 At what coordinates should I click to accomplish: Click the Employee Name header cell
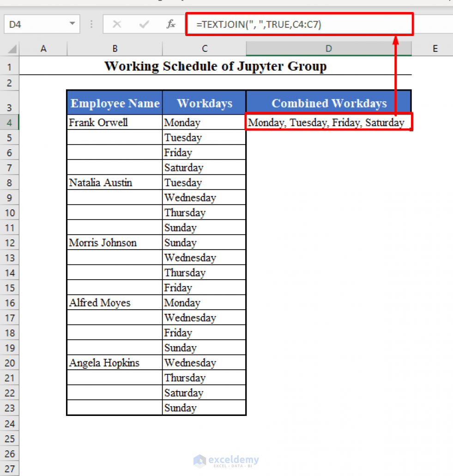pos(115,103)
